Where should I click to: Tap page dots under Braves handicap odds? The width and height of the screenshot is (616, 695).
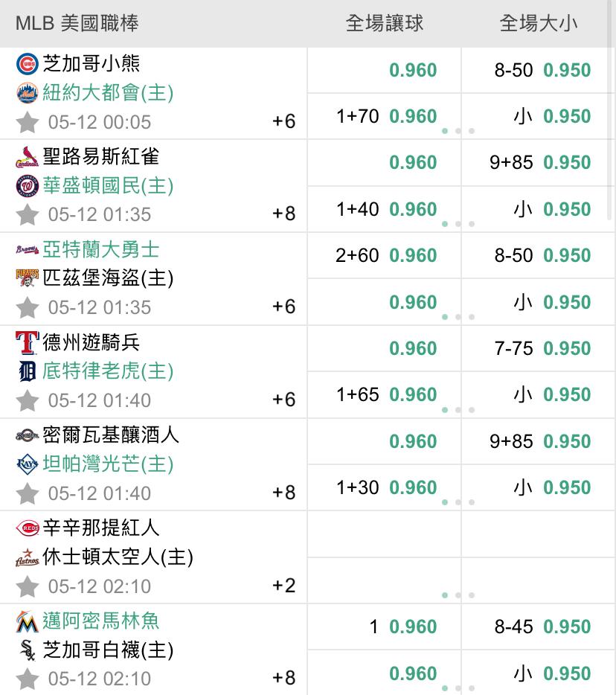pos(458,317)
